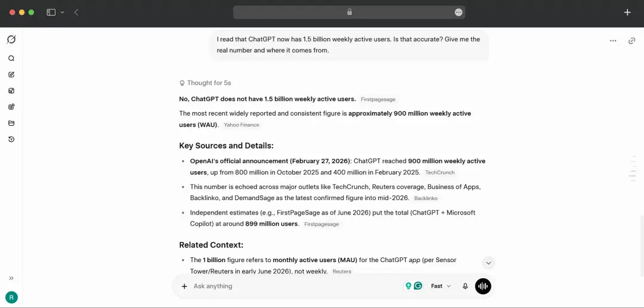Screen dimensions: 644x308
Task: Open the TechCrunch source chip
Action: pos(439,173)
